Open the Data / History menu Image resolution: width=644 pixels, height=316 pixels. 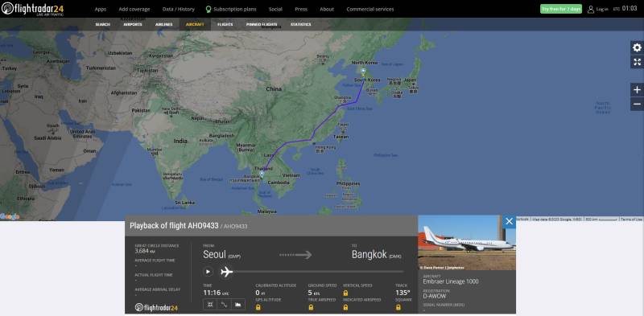[x=178, y=9]
